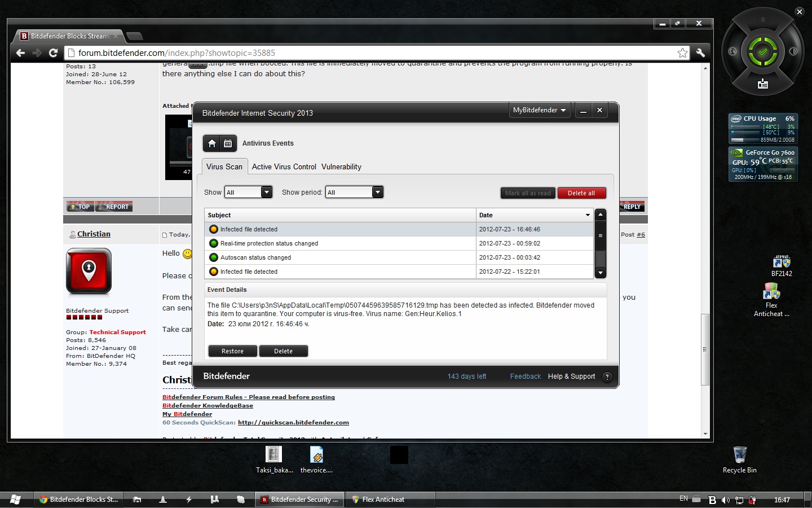Sort events by the Date column arrow
812x508 pixels.
[x=588, y=215]
